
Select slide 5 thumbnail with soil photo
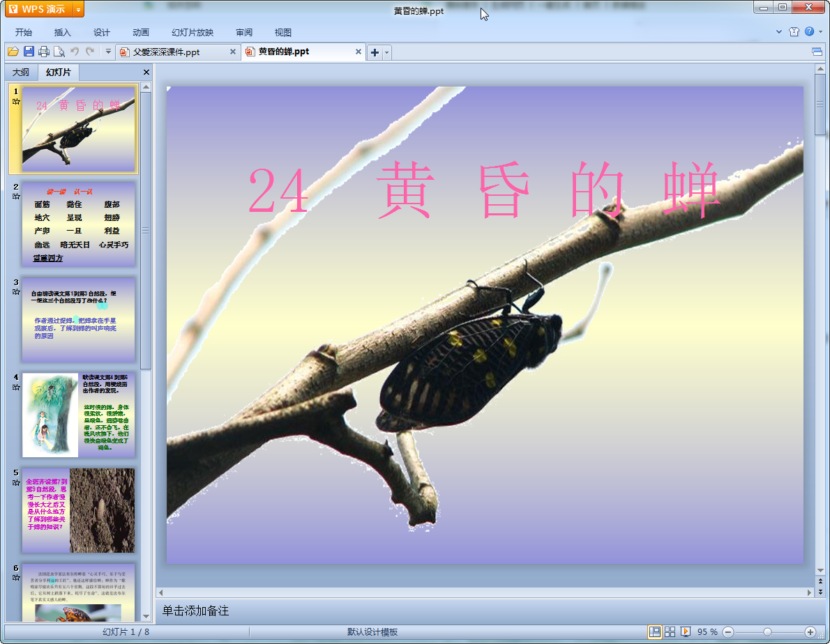(78, 510)
